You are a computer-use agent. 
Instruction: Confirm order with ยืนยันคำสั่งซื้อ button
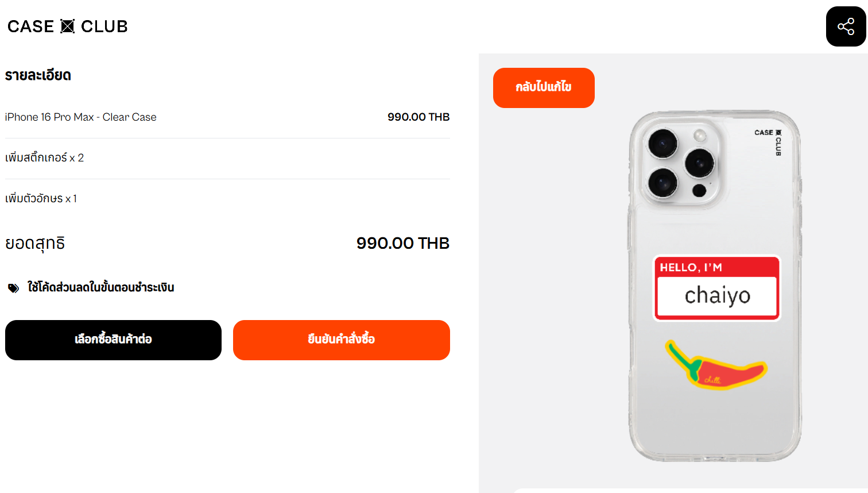point(342,340)
